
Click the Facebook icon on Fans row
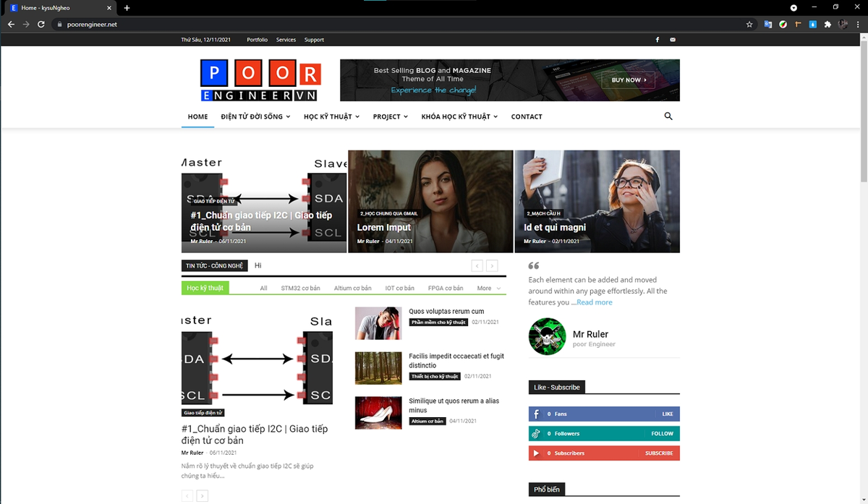(x=536, y=414)
